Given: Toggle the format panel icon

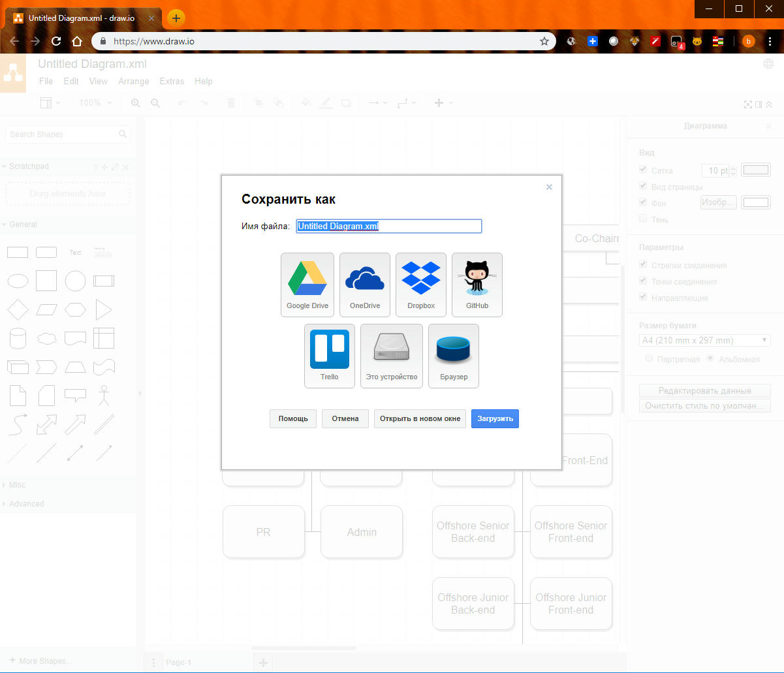Looking at the screenshot, I should point(759,104).
